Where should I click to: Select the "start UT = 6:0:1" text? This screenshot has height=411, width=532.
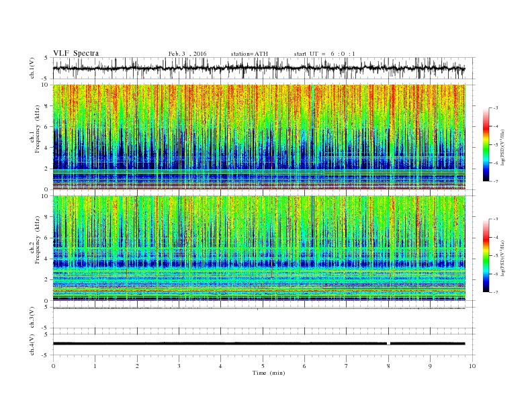coord(324,54)
